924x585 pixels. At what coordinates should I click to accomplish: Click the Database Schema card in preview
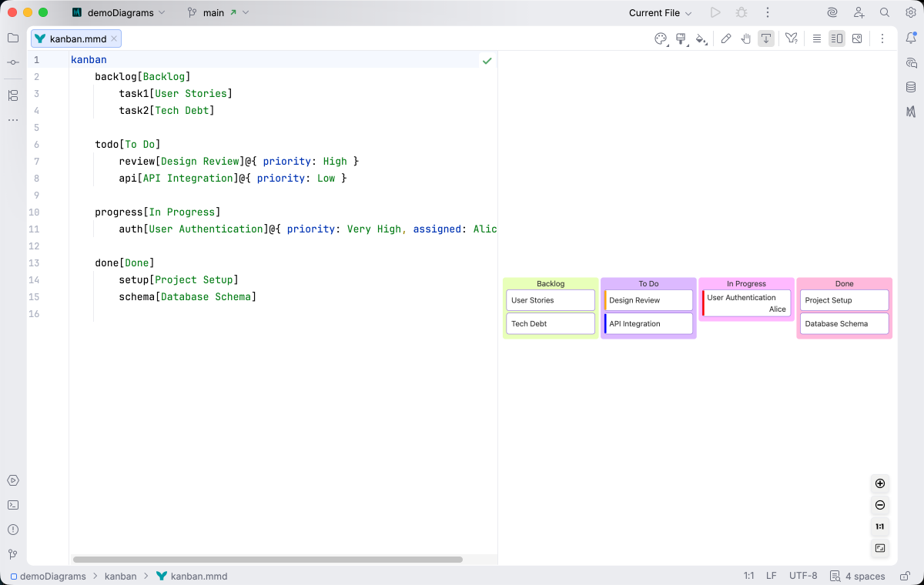845,323
